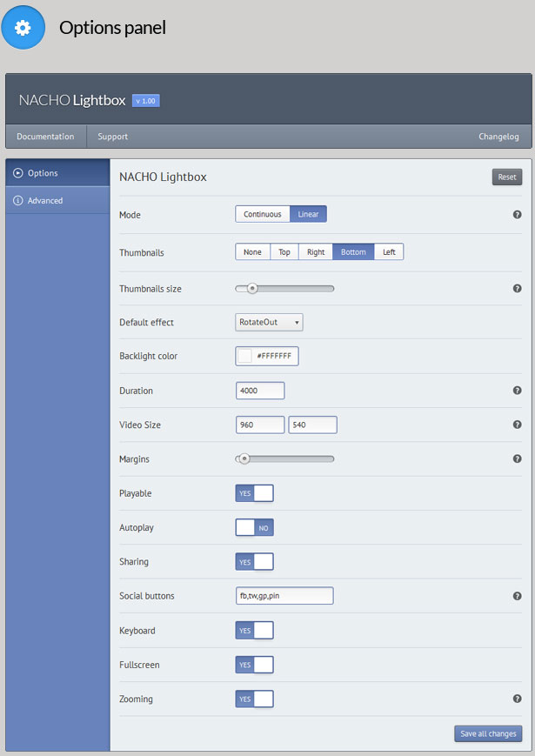This screenshot has width=535, height=756.
Task: Click the Margins help question icon
Action: [517, 458]
